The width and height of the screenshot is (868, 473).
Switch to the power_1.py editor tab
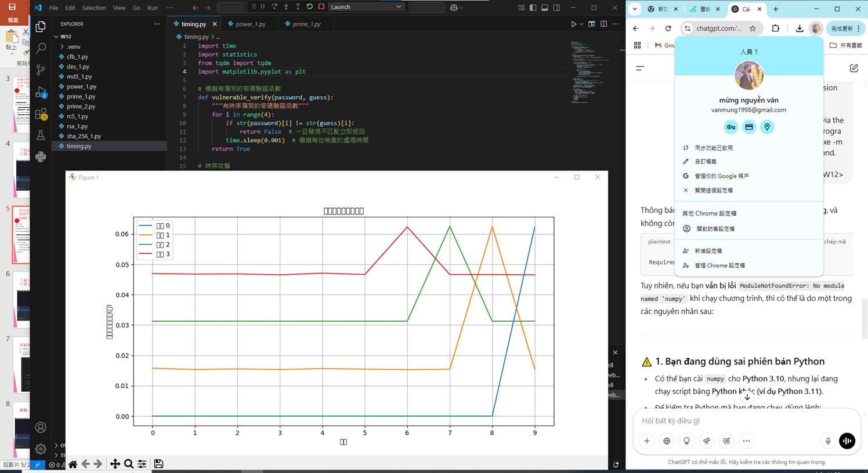tap(250, 24)
